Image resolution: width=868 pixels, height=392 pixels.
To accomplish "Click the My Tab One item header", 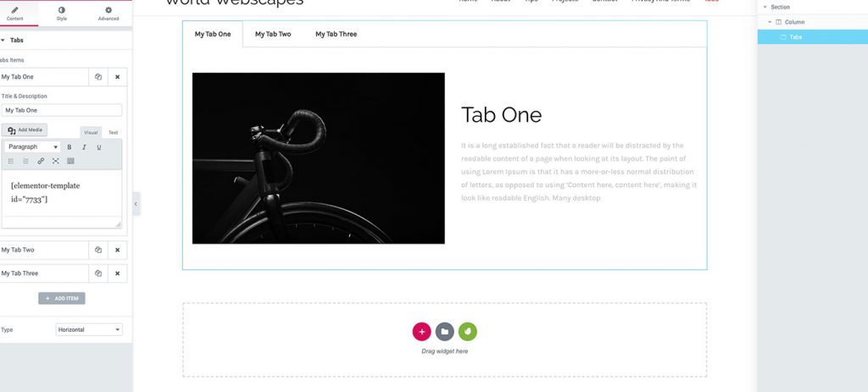I will [x=44, y=77].
